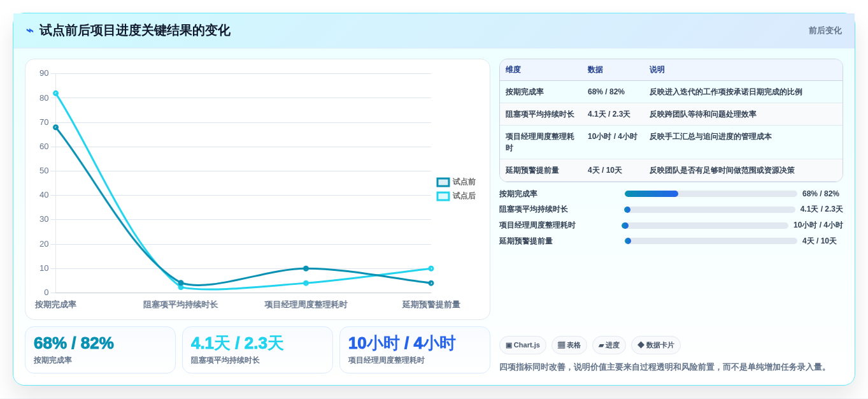
Task: Click the 10小时 / 4小时 summary card
Action: click(x=415, y=350)
